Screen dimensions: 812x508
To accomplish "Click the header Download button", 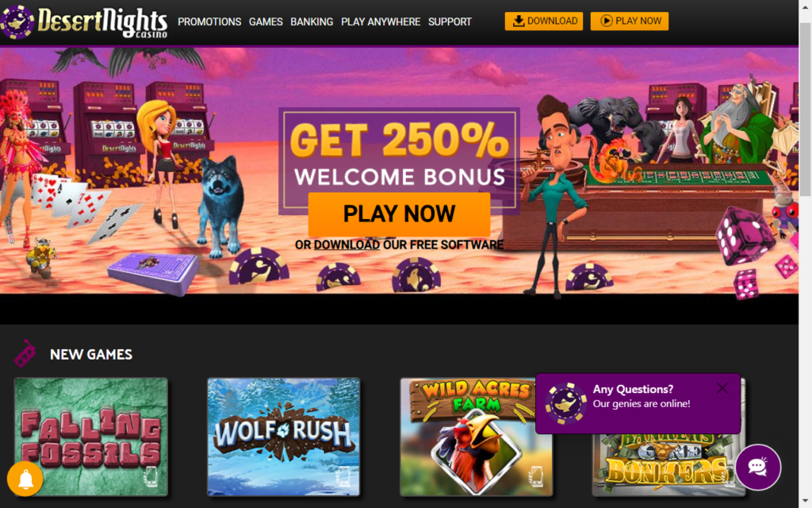I will [544, 21].
